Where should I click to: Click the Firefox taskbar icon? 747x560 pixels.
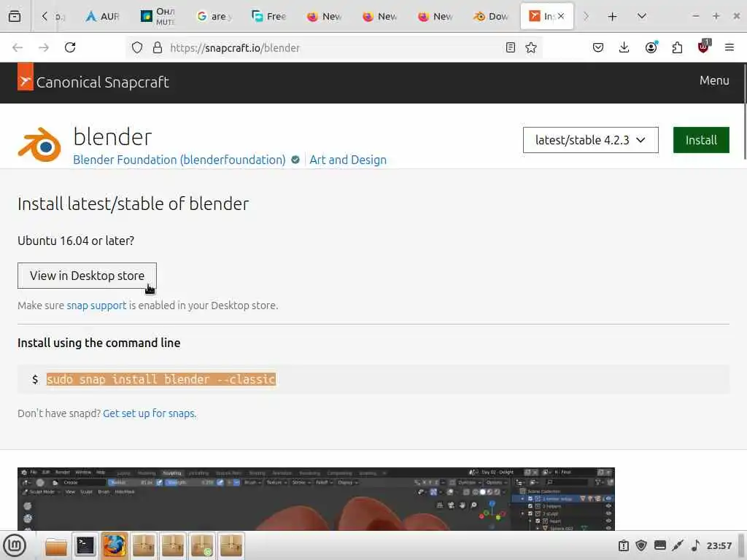coord(115,545)
